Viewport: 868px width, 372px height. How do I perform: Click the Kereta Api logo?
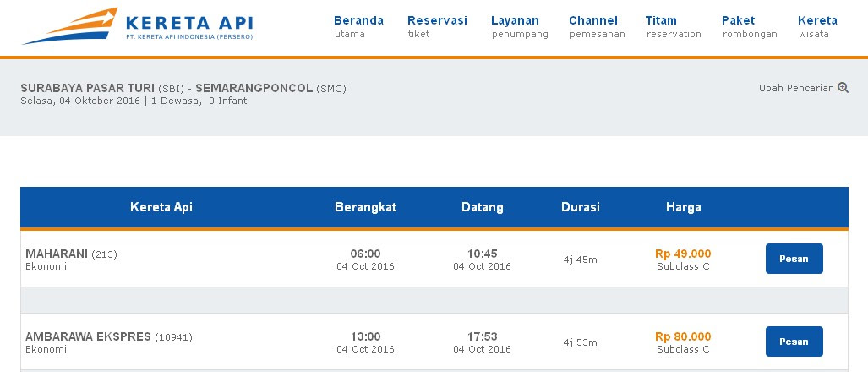tap(137, 27)
